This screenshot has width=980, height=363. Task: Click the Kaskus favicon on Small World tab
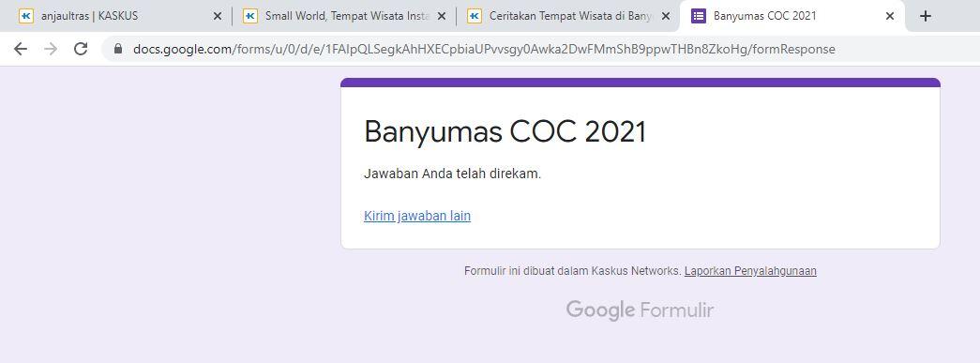click(250, 16)
